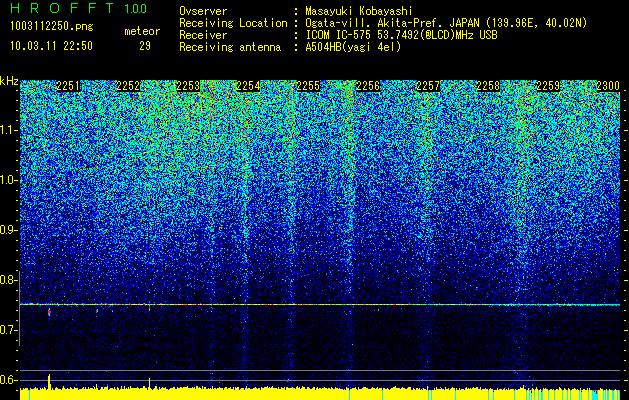Click the 'meteor' count label
Viewport: 629px width, 400px height.
point(142,31)
